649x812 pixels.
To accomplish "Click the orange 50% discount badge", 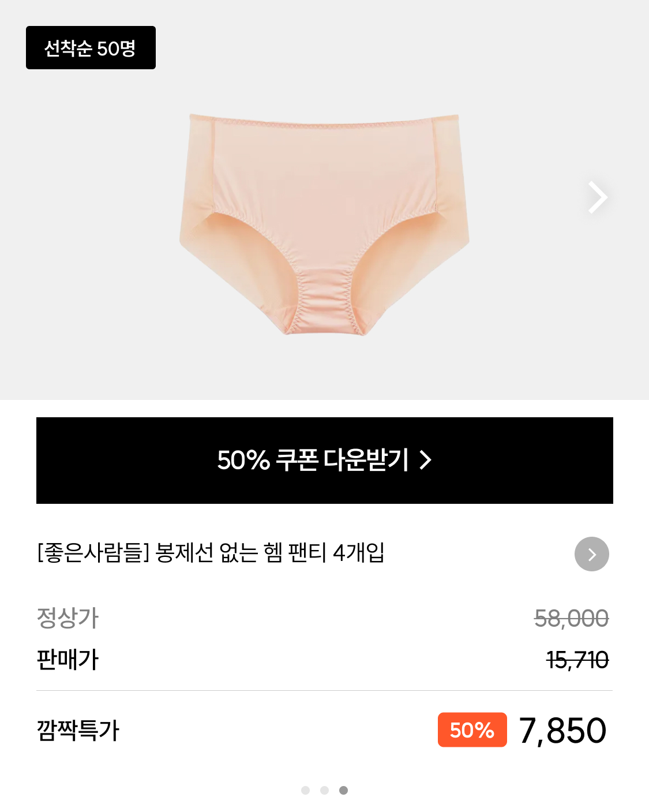I will click(x=472, y=730).
